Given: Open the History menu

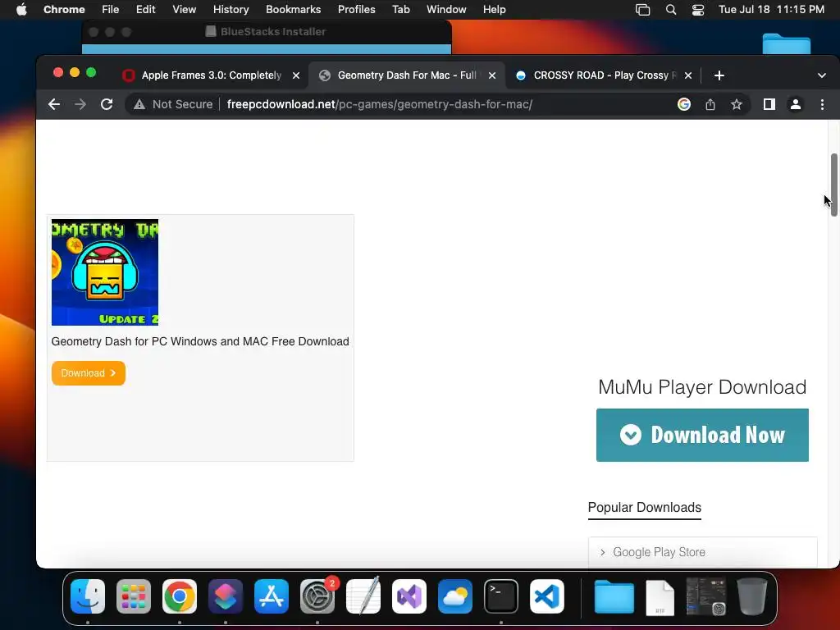Looking at the screenshot, I should [x=231, y=10].
